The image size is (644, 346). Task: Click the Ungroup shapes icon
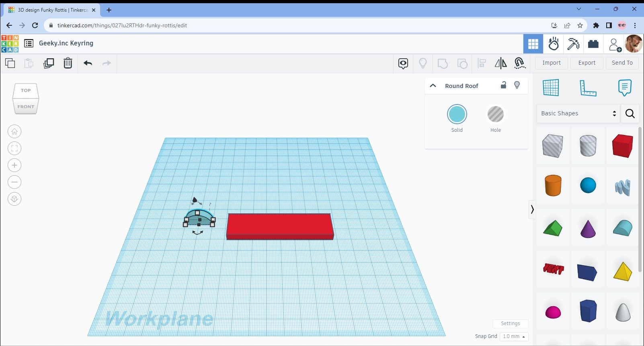pos(462,63)
